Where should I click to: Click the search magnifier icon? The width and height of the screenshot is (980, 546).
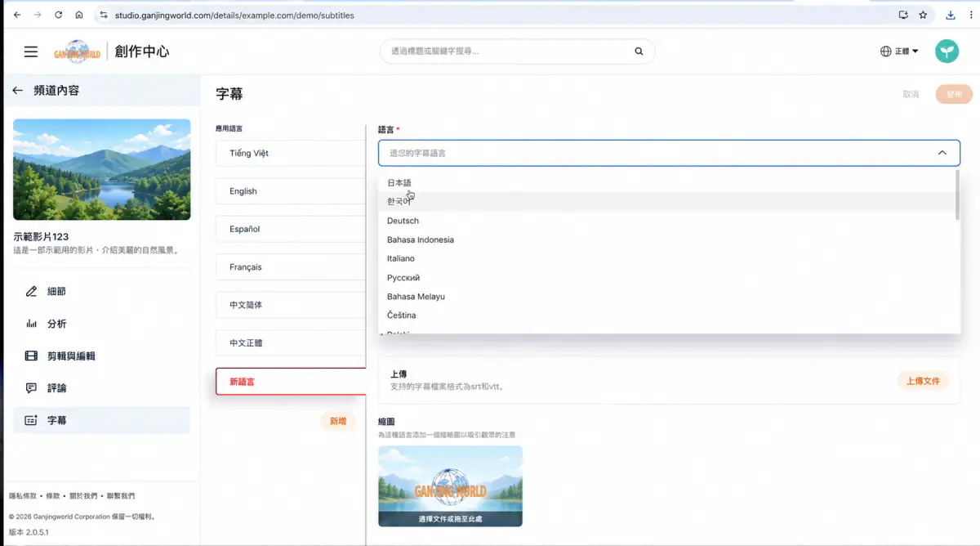coord(639,51)
